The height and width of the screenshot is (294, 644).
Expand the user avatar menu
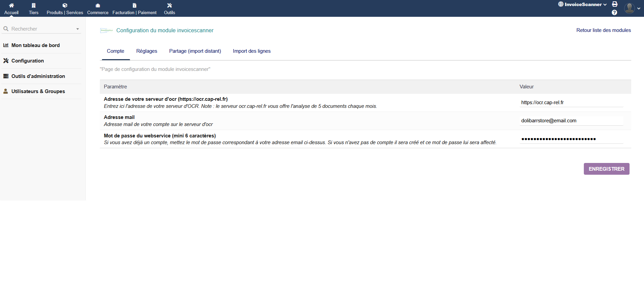[632, 8]
